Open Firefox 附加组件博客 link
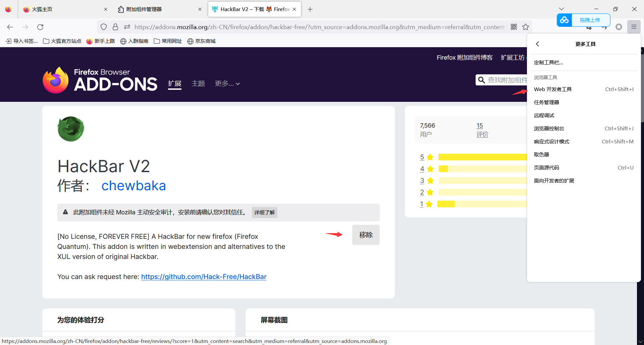This screenshot has height=345, width=644. pos(465,58)
